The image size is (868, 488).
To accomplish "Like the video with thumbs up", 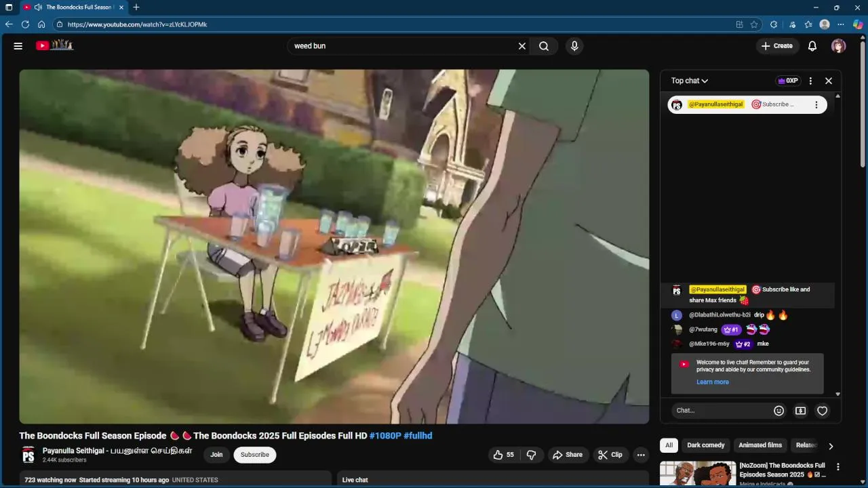I will 504,455.
